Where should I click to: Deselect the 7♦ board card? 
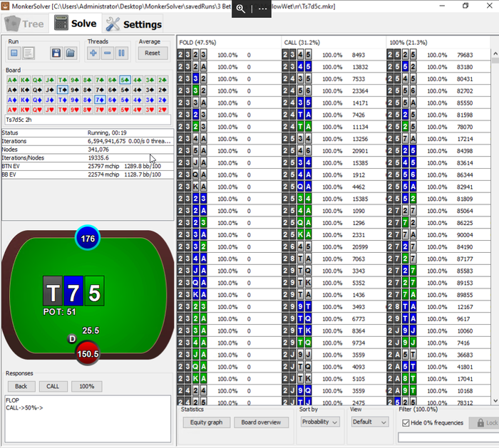point(100,100)
